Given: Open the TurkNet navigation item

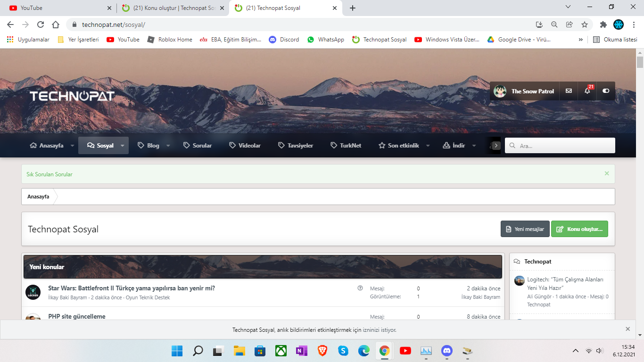Looking at the screenshot, I should [x=346, y=146].
